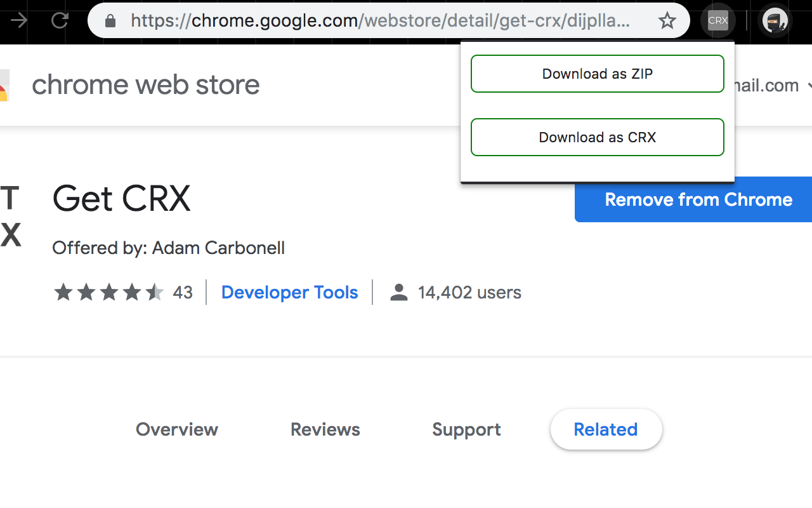Click Remove from Chrome
Screen dimensions: 812x508
(x=698, y=199)
